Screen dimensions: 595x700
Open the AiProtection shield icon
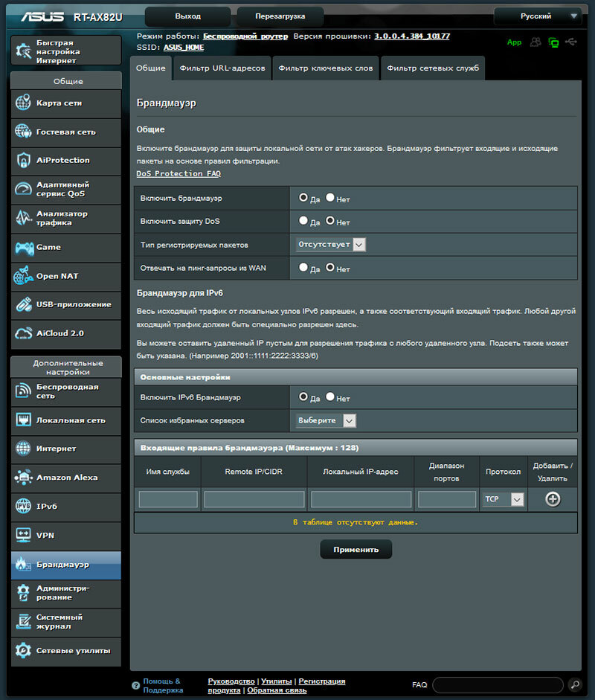(x=23, y=160)
